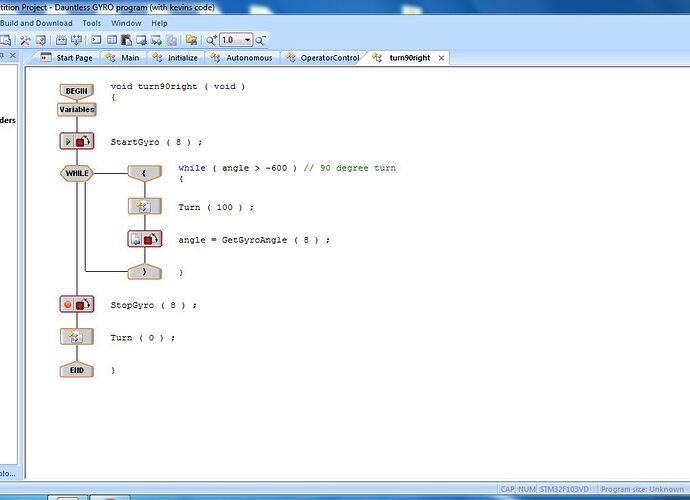Screen dimensions: 690x500
Task: Click the clipboard toolbar icon
Action: (x=126, y=40)
